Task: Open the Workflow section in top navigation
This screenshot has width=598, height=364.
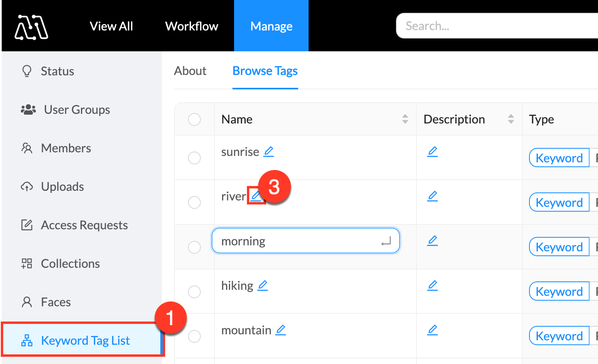Action: pyautogui.click(x=191, y=26)
